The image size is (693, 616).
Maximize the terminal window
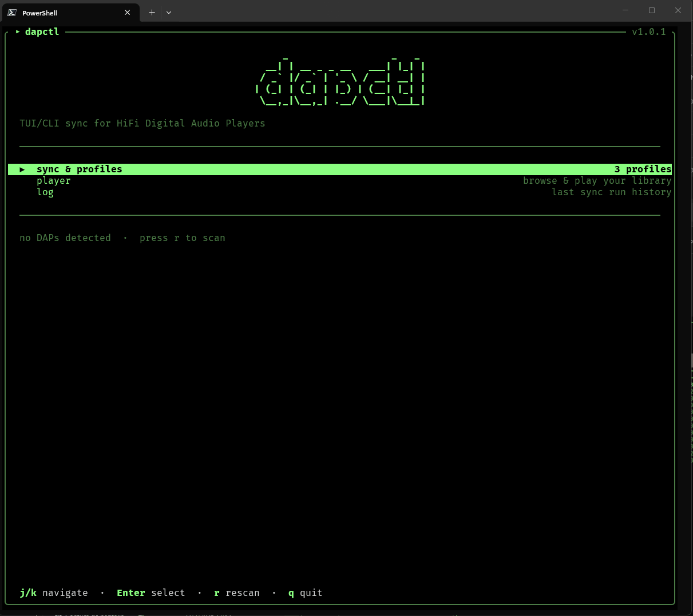point(652,10)
